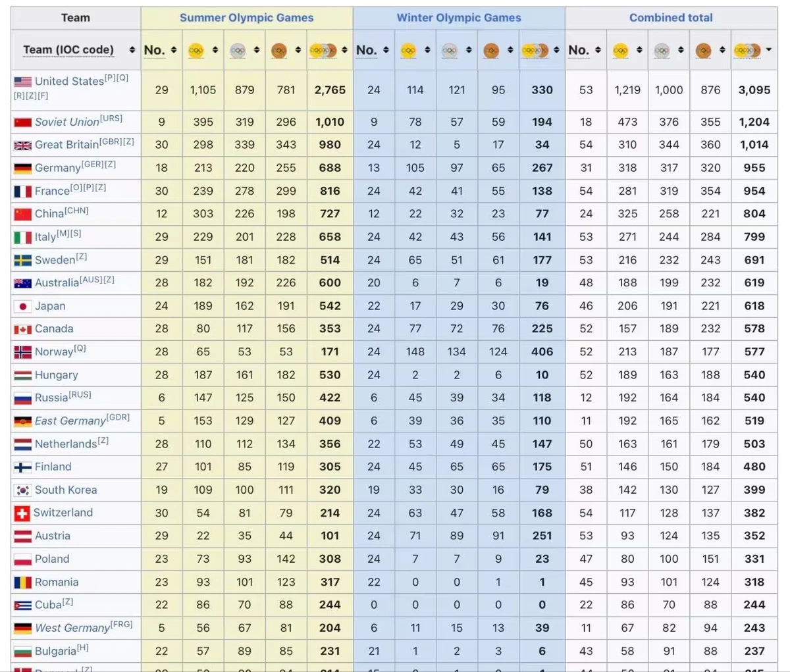
Task: Open the East Germany team link
Action: point(70,421)
